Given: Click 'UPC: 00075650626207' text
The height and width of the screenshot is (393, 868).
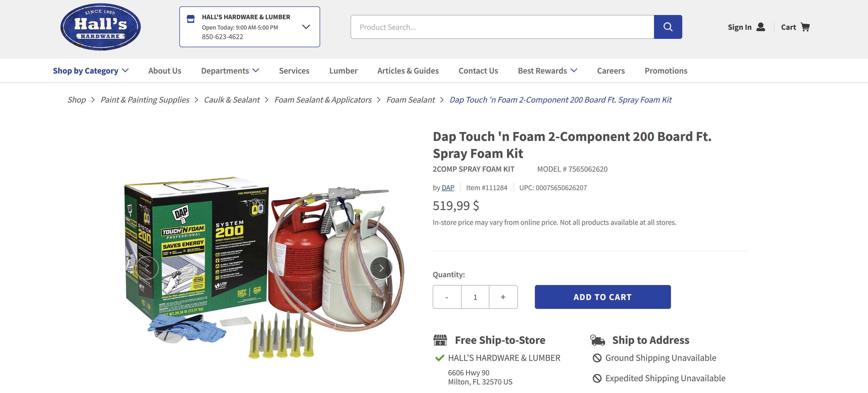Looking at the screenshot, I should (x=553, y=188).
